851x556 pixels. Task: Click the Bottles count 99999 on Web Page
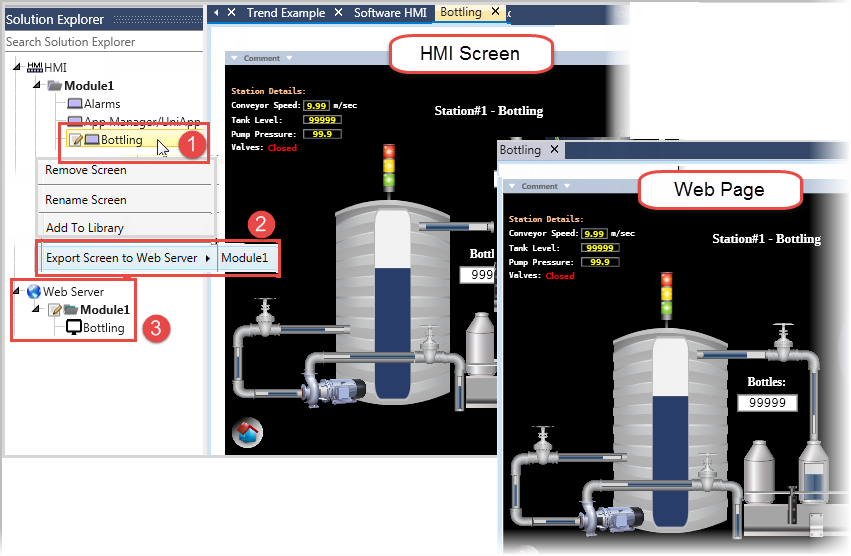coord(767,403)
